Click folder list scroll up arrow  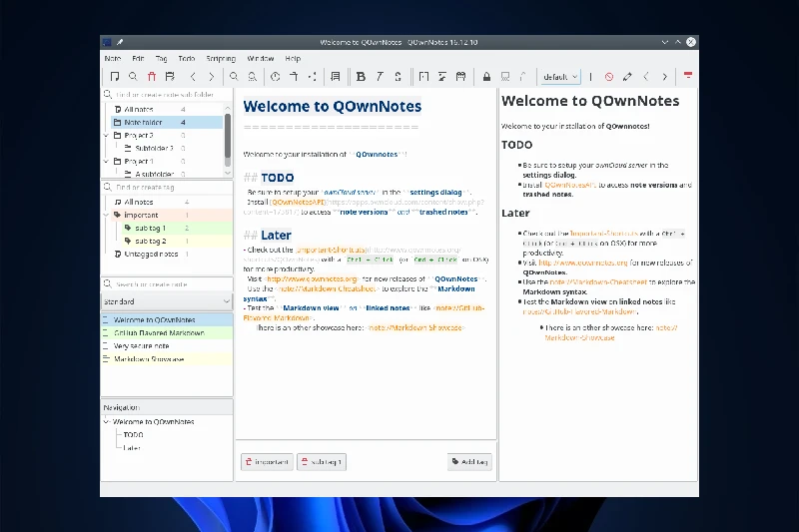(228, 108)
